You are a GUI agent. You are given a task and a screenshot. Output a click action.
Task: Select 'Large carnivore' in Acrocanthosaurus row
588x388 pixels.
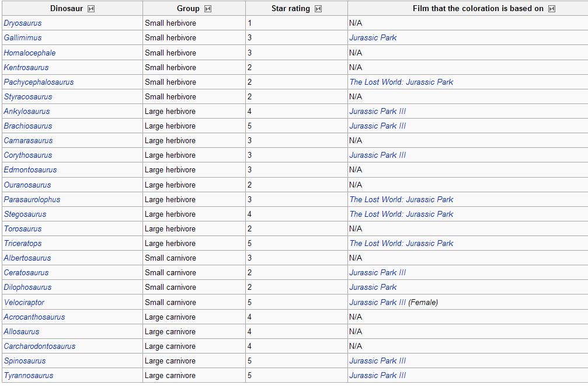170,317
